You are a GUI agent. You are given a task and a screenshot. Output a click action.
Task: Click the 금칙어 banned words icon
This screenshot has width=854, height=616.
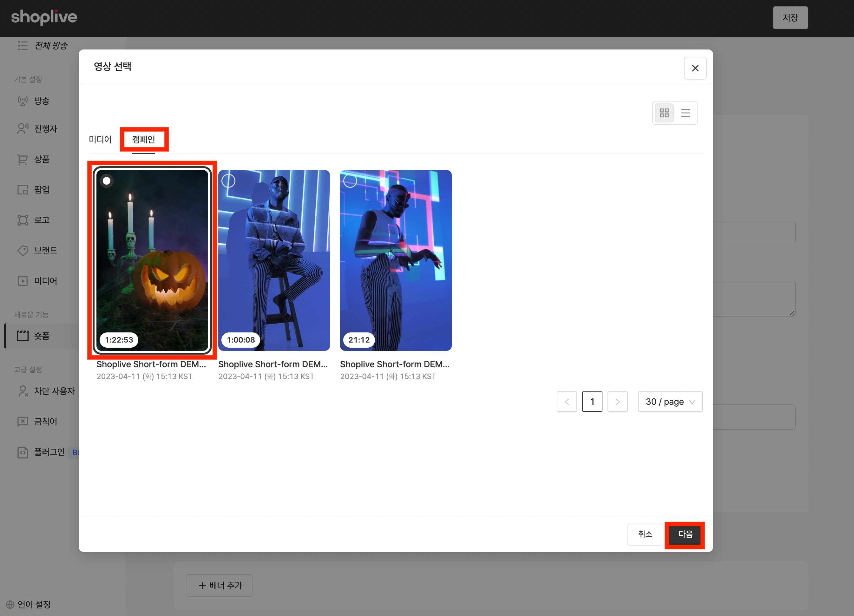[23, 421]
